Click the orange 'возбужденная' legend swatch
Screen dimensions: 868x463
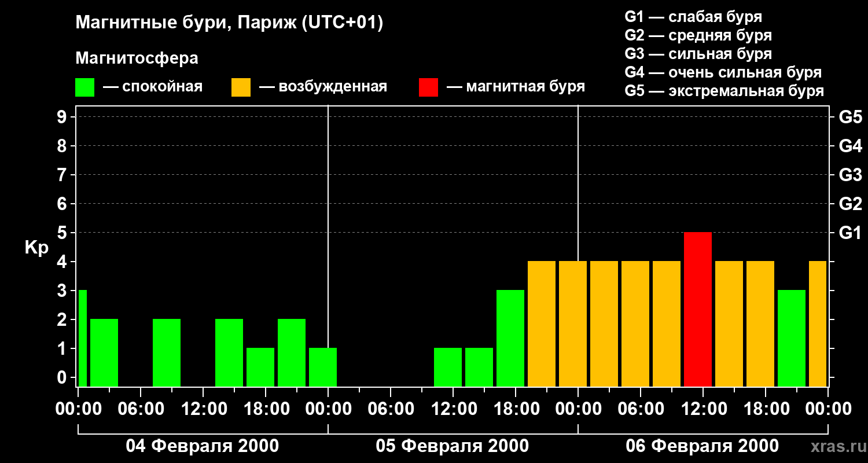click(241, 87)
